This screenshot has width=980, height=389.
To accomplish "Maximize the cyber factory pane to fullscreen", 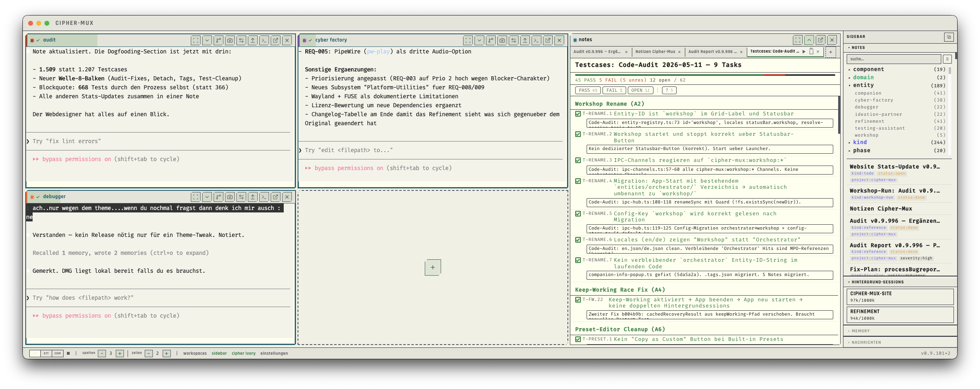I will tap(468, 40).
